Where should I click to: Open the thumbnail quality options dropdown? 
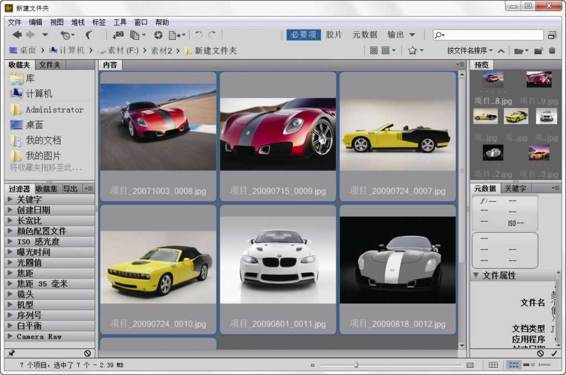(x=388, y=51)
